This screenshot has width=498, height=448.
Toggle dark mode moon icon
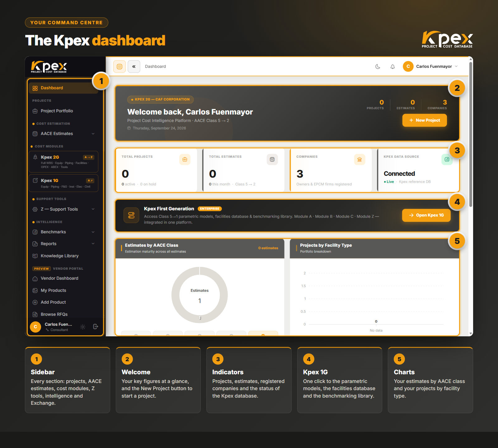click(x=378, y=67)
